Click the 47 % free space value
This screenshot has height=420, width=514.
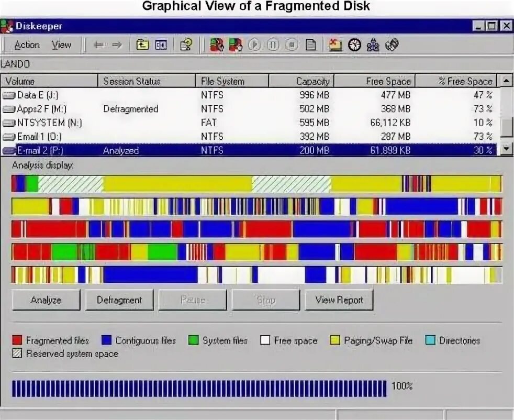click(x=483, y=95)
